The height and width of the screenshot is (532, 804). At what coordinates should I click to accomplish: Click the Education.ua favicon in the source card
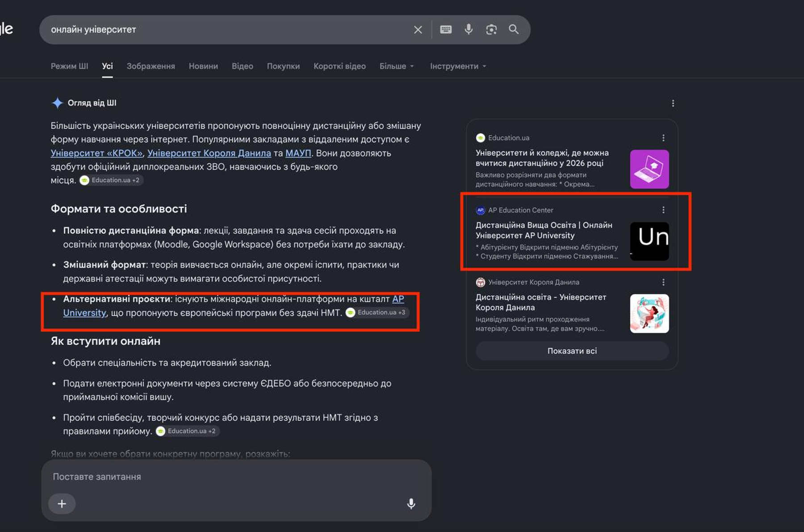pyautogui.click(x=480, y=138)
